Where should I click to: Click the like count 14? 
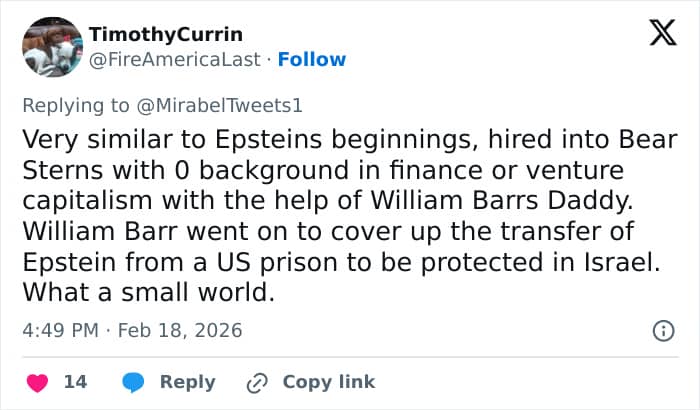(x=75, y=382)
